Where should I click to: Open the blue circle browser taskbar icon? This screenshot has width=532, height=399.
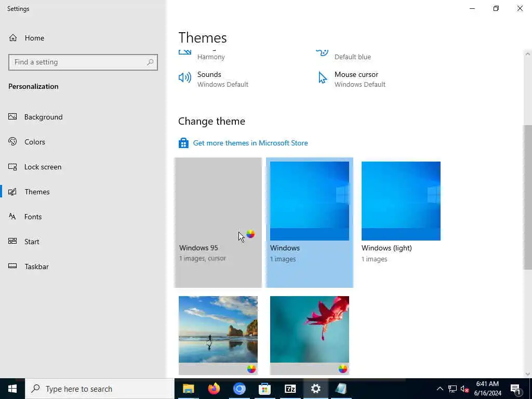[239, 389]
